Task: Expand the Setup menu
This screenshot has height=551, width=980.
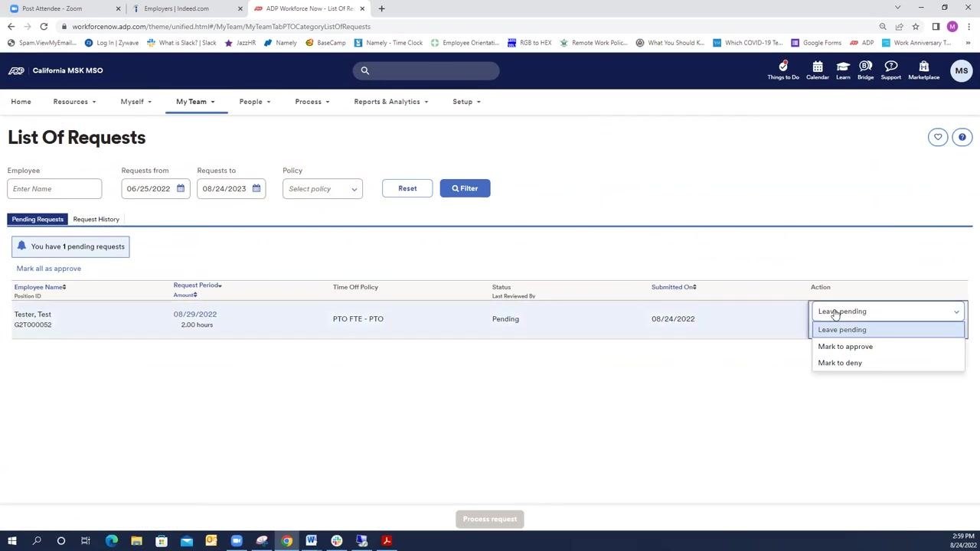Action: (x=466, y=102)
